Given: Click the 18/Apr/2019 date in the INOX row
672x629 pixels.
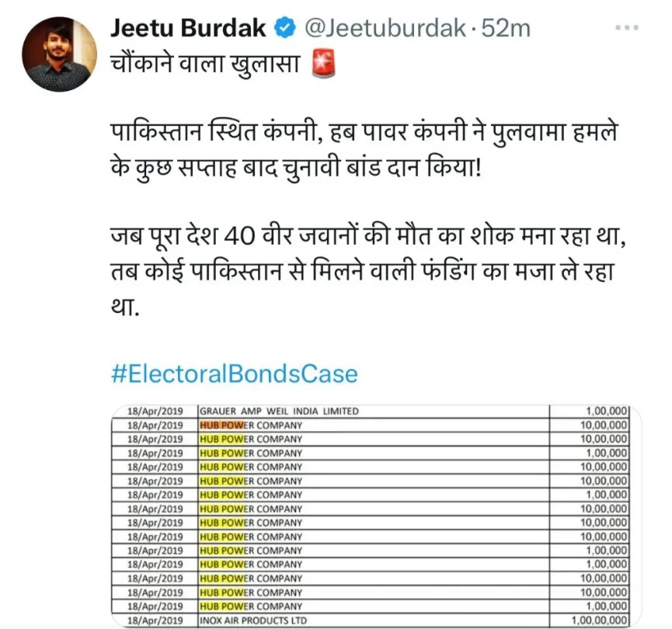Looking at the screenshot, I should 155,620.
